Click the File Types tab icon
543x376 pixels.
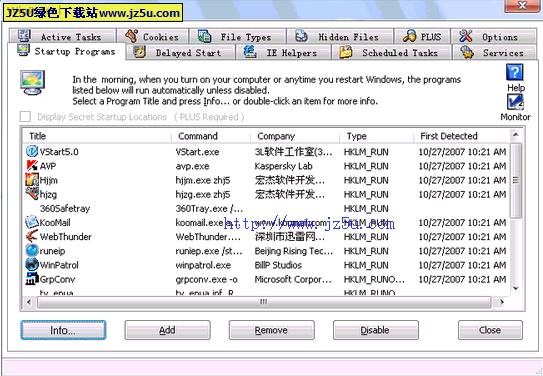tap(204, 36)
